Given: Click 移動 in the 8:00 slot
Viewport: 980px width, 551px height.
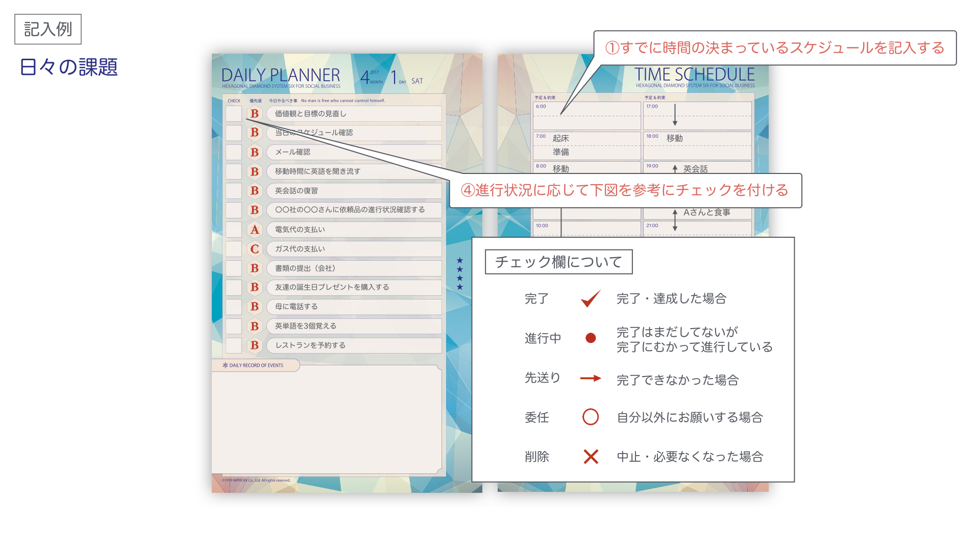Looking at the screenshot, I should pyautogui.click(x=561, y=169).
